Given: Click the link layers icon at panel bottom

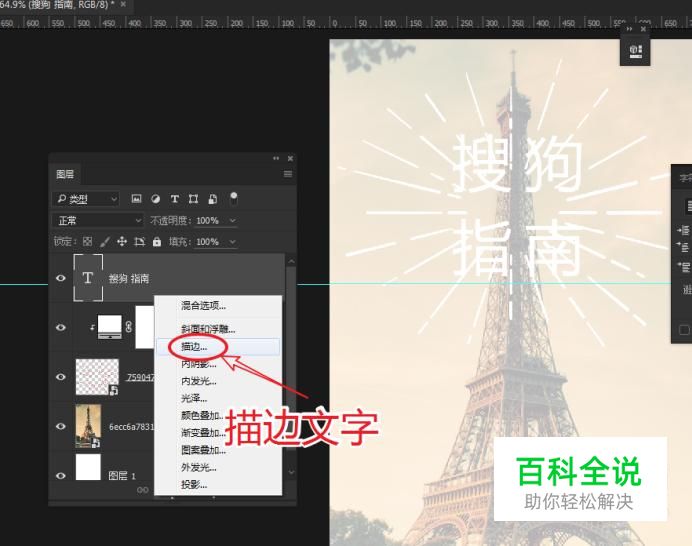Looking at the screenshot, I should pos(143,490).
